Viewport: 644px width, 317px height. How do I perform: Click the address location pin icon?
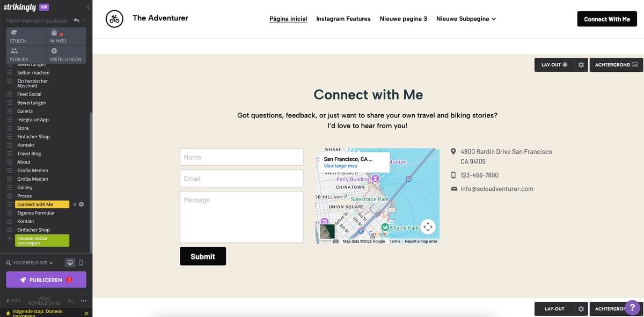[x=453, y=152]
